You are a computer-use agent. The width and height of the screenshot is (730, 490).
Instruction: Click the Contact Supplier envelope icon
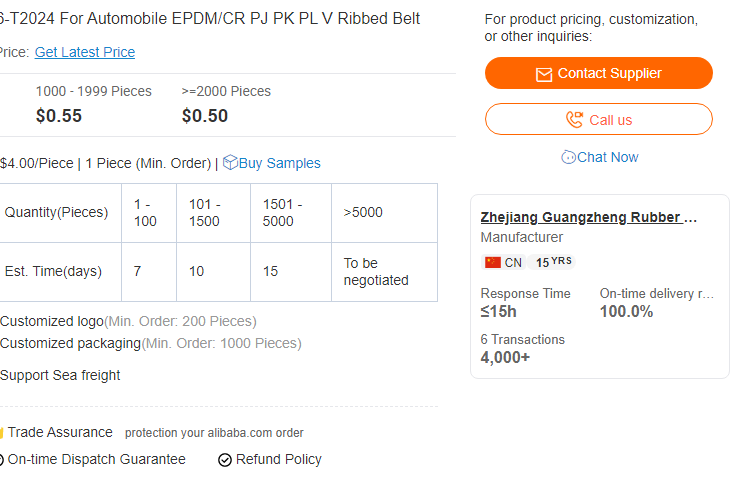pyautogui.click(x=544, y=74)
